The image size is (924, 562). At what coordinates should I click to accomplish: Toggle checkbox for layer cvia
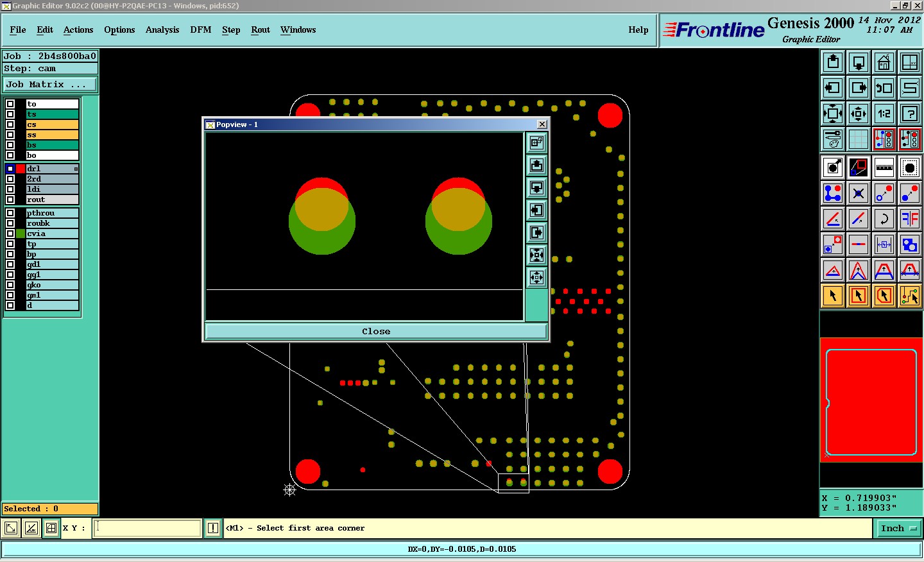(10, 234)
